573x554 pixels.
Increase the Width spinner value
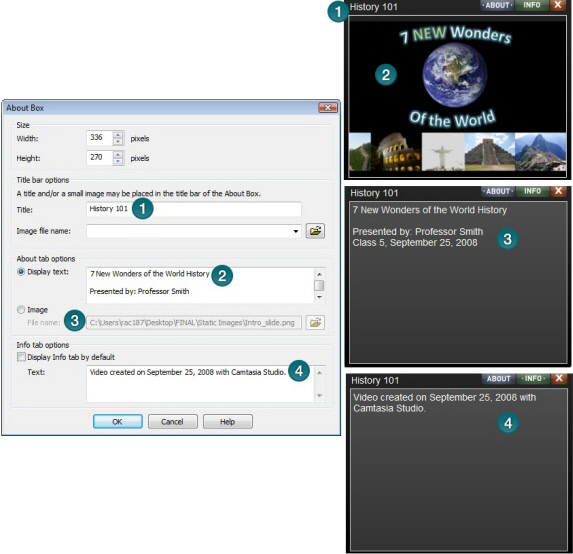[x=118, y=134]
